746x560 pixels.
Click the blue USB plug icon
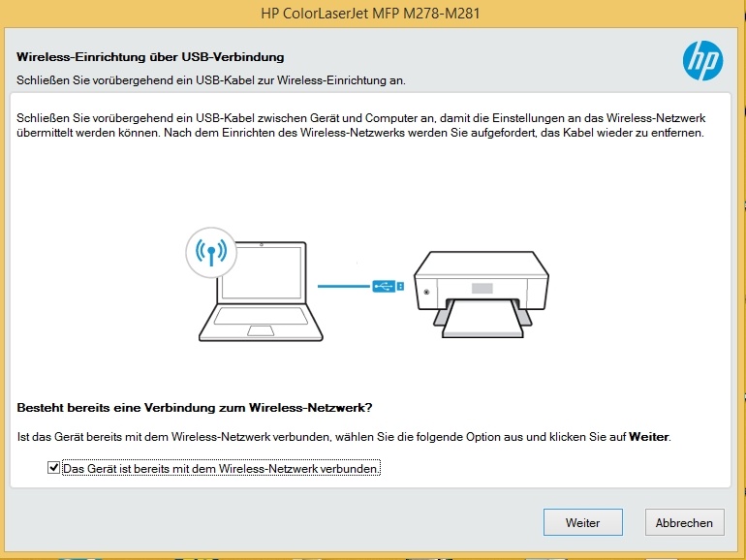[389, 286]
